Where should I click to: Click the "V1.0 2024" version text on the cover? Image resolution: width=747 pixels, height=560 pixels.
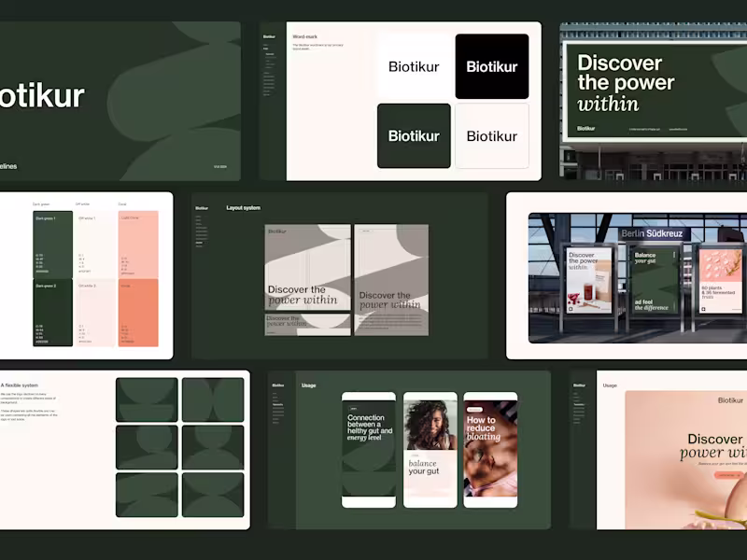point(220,167)
